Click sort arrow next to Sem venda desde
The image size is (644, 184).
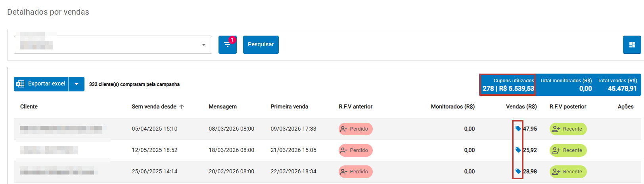(x=182, y=107)
